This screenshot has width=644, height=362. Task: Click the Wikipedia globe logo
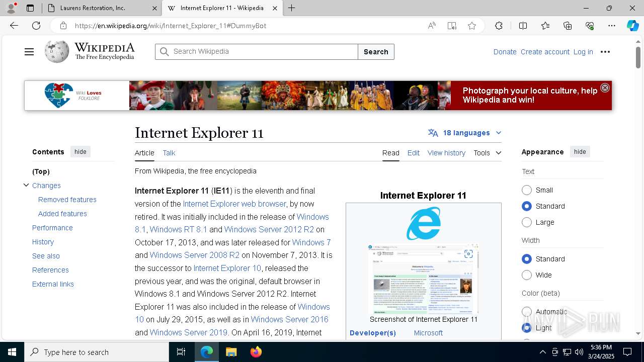coord(57,51)
